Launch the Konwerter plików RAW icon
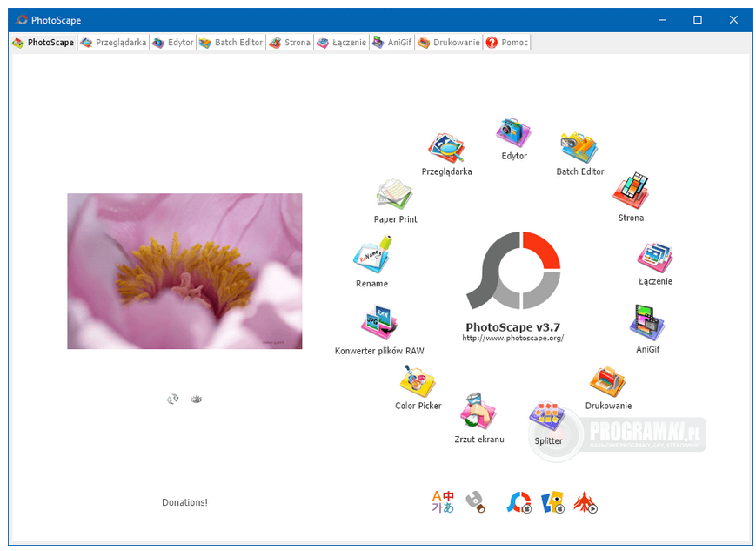756x551 pixels. click(379, 323)
